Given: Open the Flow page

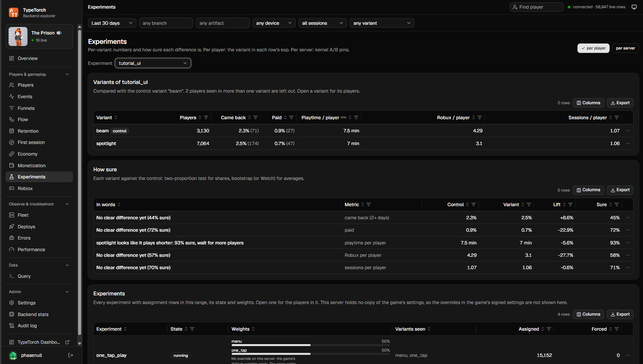Looking at the screenshot, I should (39, 120).
